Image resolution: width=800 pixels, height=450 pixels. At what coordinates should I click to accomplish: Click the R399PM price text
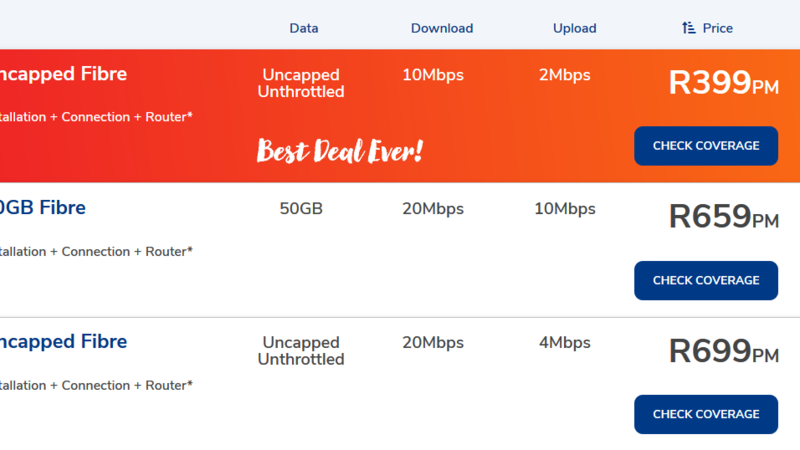723,83
